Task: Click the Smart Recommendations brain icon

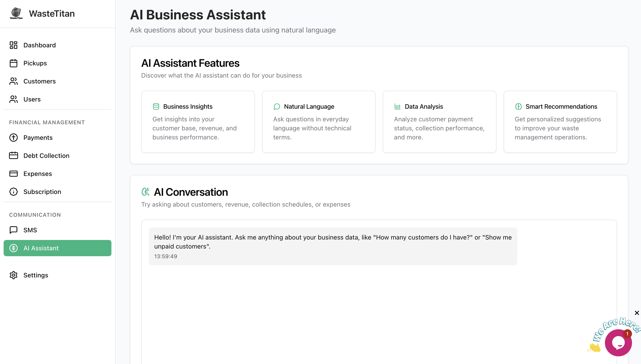Action: click(x=518, y=106)
